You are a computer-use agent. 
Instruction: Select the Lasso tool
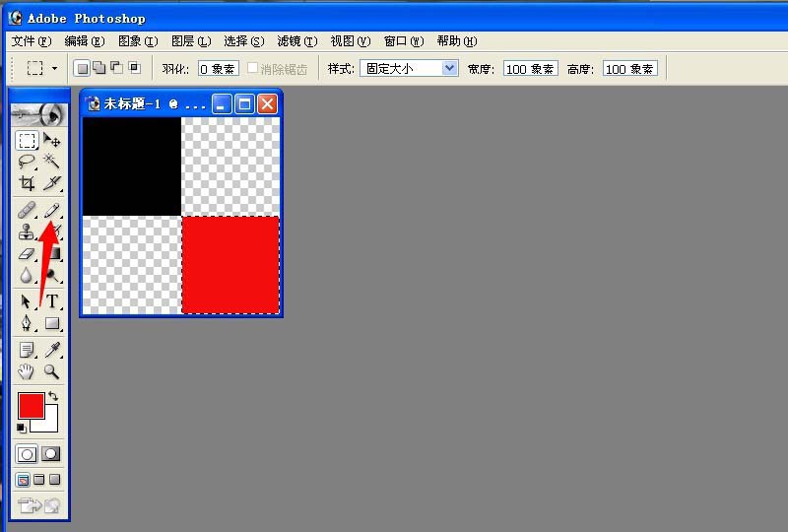tap(27, 162)
